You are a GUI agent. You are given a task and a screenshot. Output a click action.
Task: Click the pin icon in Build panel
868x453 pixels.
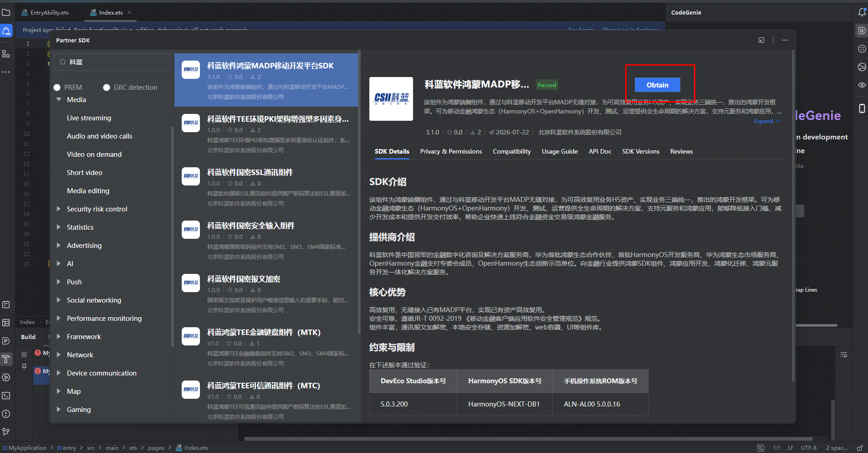click(x=24, y=366)
